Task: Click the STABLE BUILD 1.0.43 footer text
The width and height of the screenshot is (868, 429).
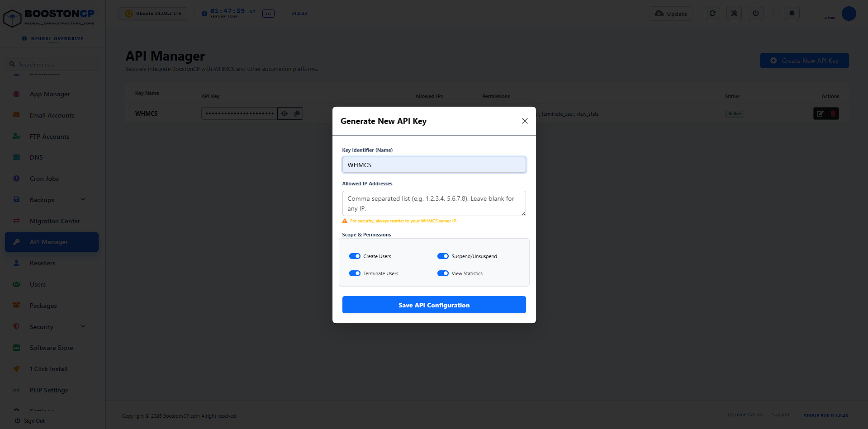Action: 825,415
